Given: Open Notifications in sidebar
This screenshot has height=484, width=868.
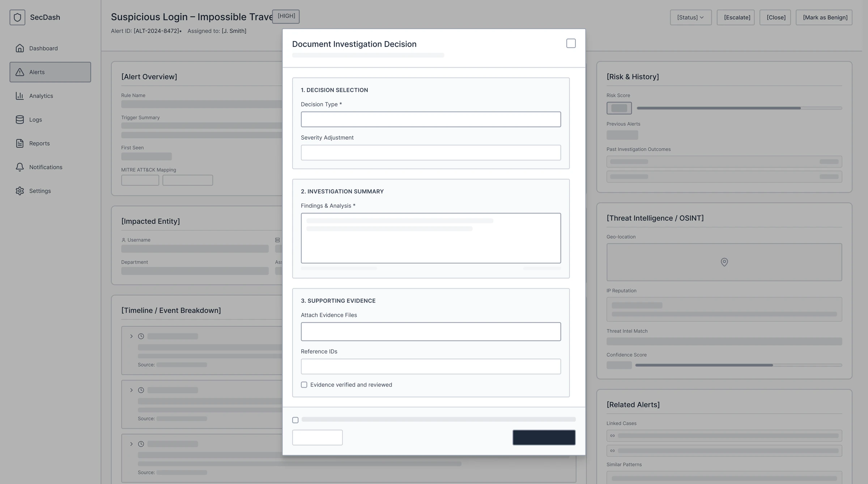Looking at the screenshot, I should tap(50, 167).
